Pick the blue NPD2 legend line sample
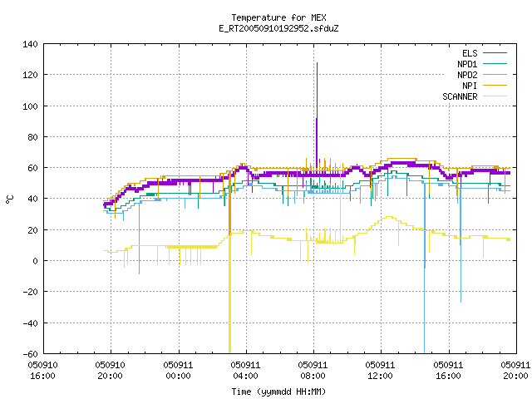This screenshot has width=532, height=399. [x=495, y=75]
